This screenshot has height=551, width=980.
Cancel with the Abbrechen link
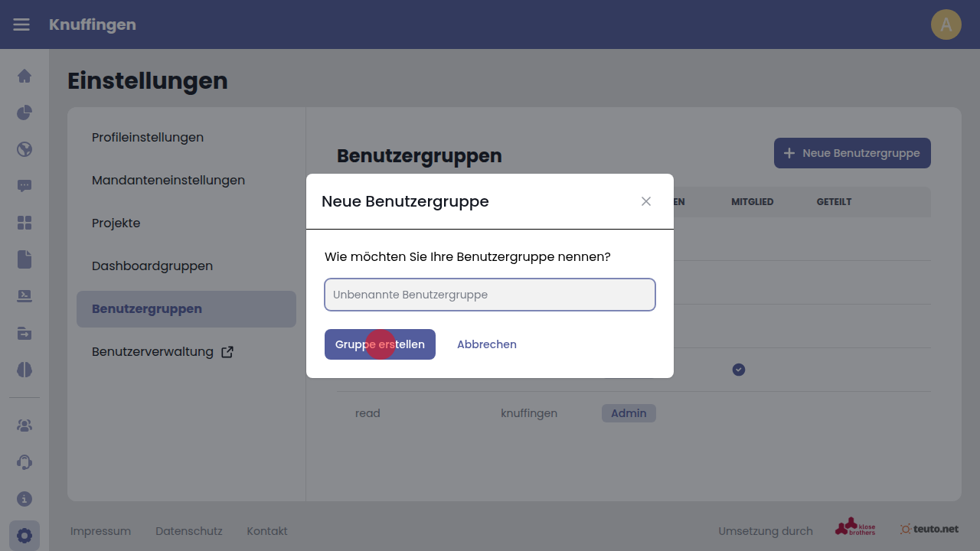coord(487,344)
